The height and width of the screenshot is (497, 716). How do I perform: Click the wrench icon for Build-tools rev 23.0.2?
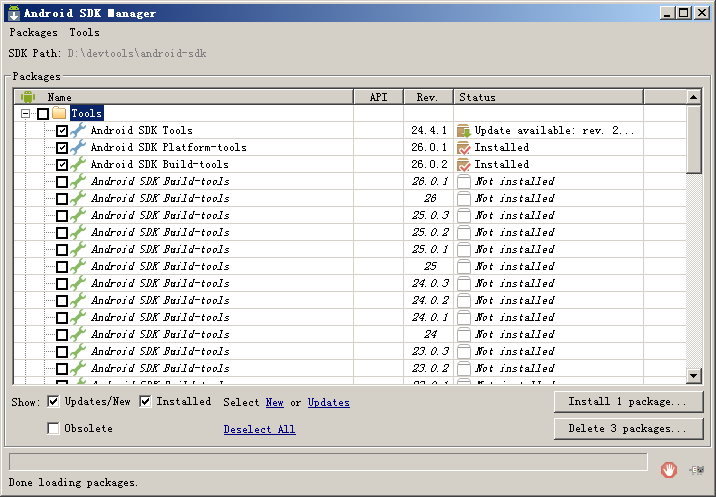click(78, 368)
